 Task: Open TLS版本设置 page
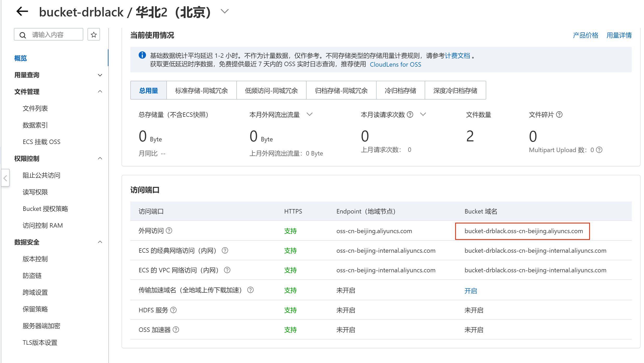point(40,343)
